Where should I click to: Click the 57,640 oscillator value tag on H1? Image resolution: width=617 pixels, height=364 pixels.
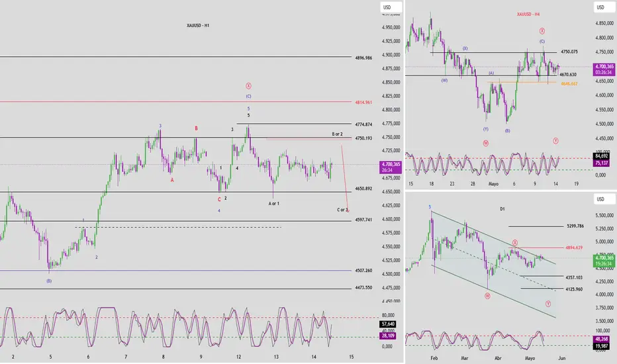coord(388,324)
